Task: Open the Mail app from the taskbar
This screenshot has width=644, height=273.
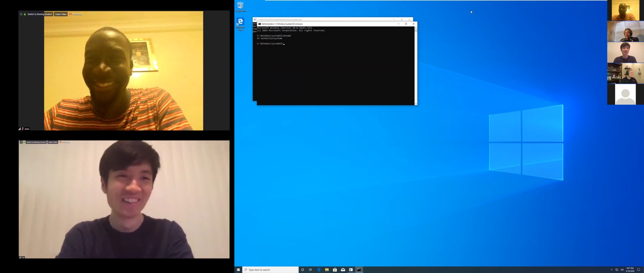Action: [343, 270]
